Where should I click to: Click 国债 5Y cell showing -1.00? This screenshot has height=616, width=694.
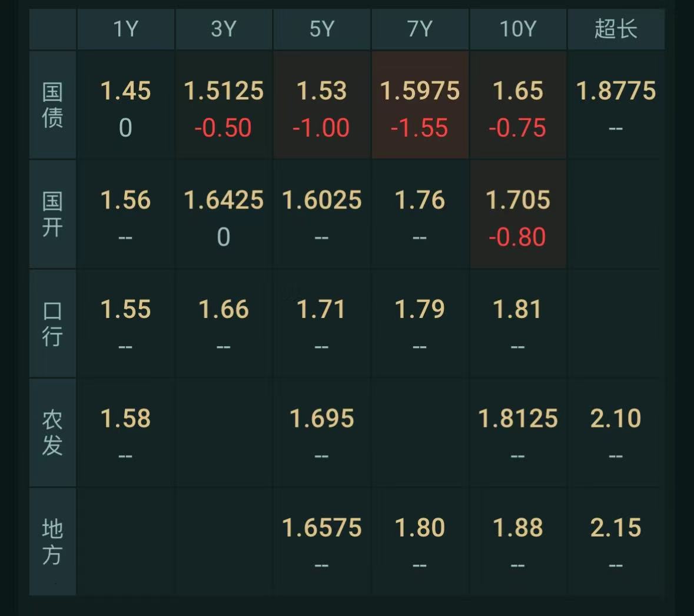(321, 128)
